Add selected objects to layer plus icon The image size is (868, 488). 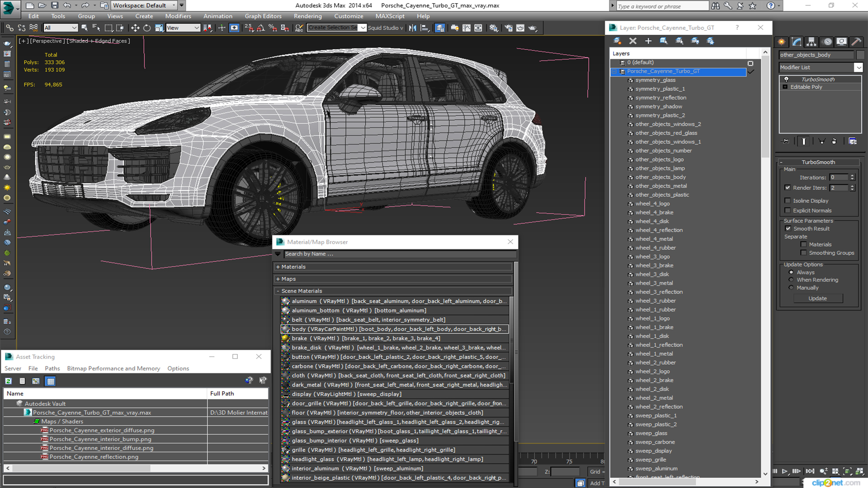(x=648, y=41)
